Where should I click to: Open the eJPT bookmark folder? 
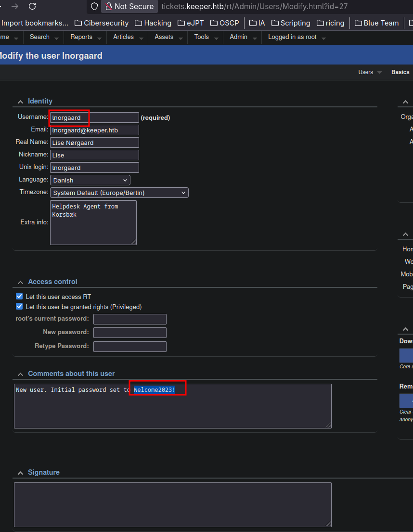click(x=191, y=23)
